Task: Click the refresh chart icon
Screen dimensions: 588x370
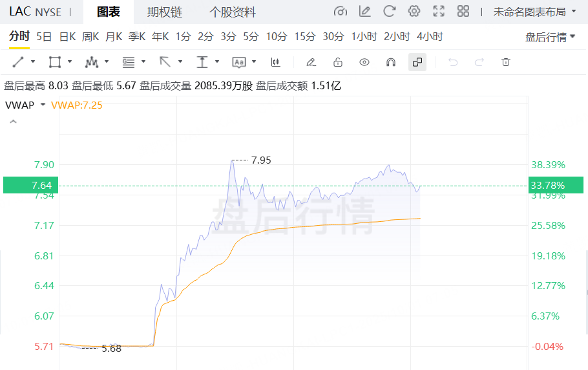Action: [389, 12]
